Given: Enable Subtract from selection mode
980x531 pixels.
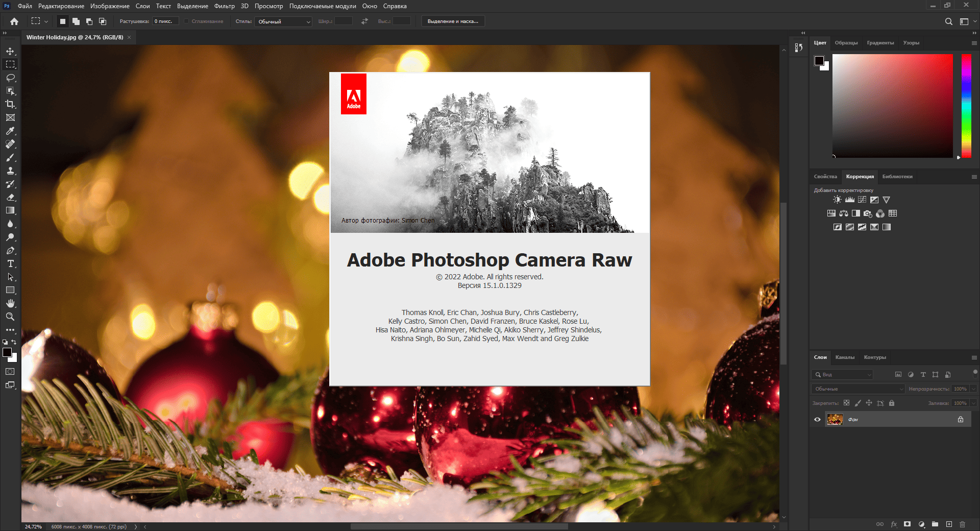Looking at the screenshot, I should pos(89,21).
